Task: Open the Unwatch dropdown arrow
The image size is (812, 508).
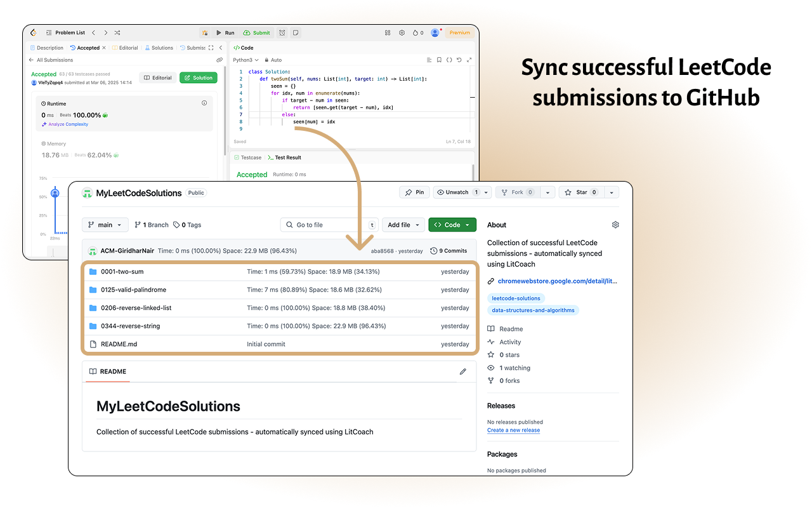Action: (x=486, y=192)
